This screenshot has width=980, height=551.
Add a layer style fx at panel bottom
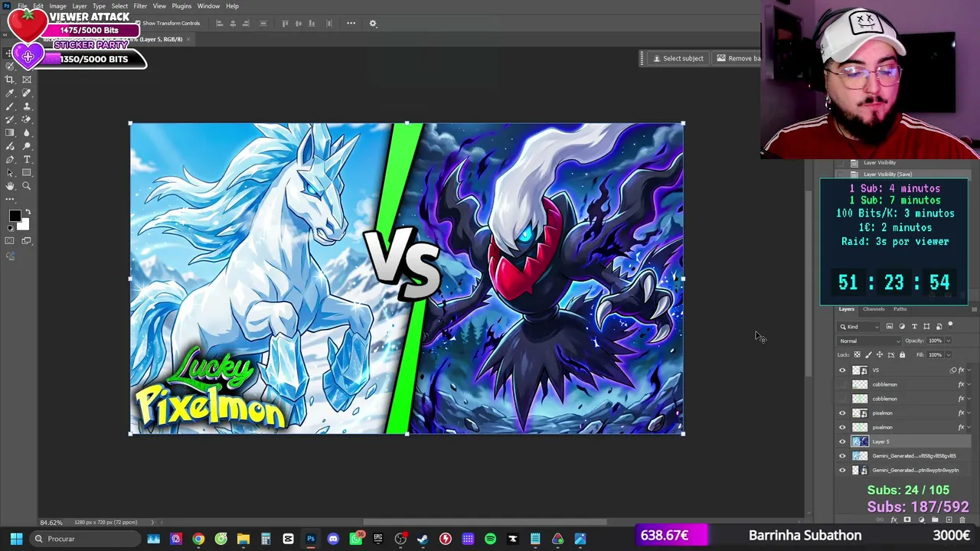tap(893, 520)
